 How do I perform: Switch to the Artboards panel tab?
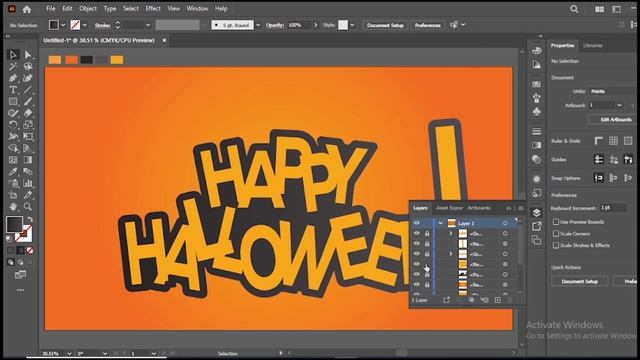479,208
